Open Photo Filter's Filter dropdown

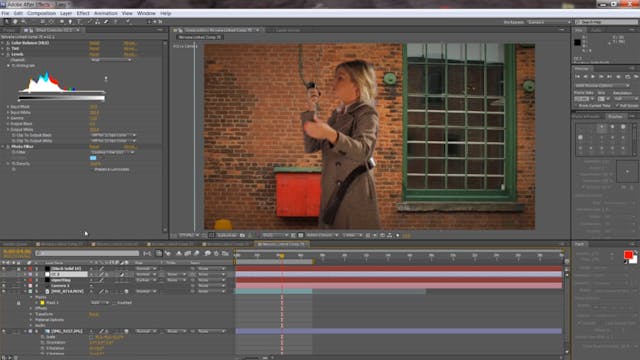click(112, 152)
